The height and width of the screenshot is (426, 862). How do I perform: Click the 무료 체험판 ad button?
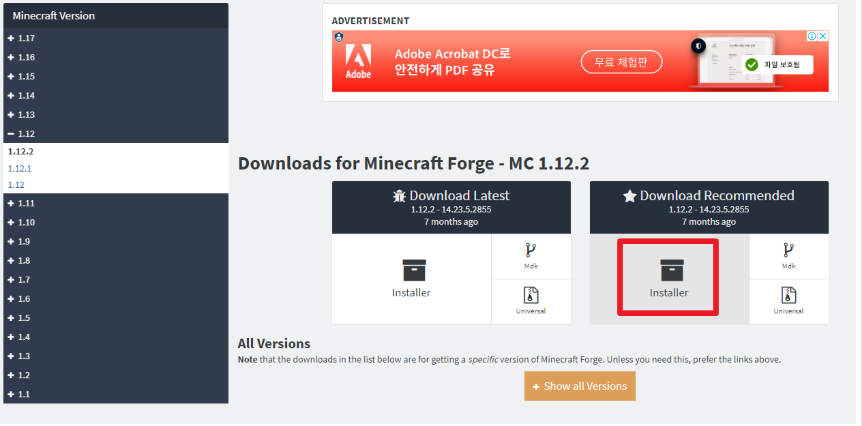622,62
